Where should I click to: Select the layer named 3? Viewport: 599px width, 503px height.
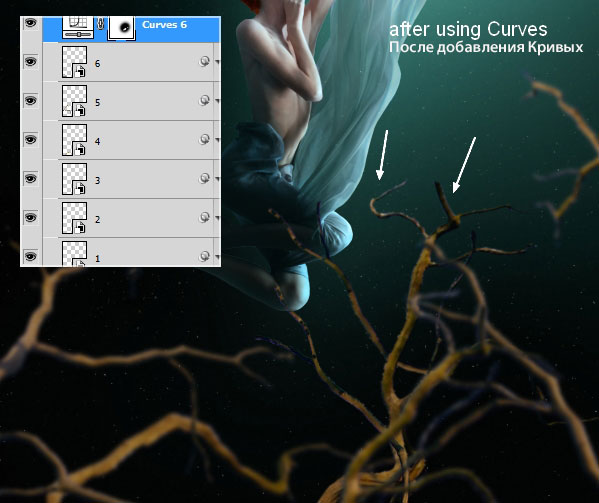(x=97, y=181)
